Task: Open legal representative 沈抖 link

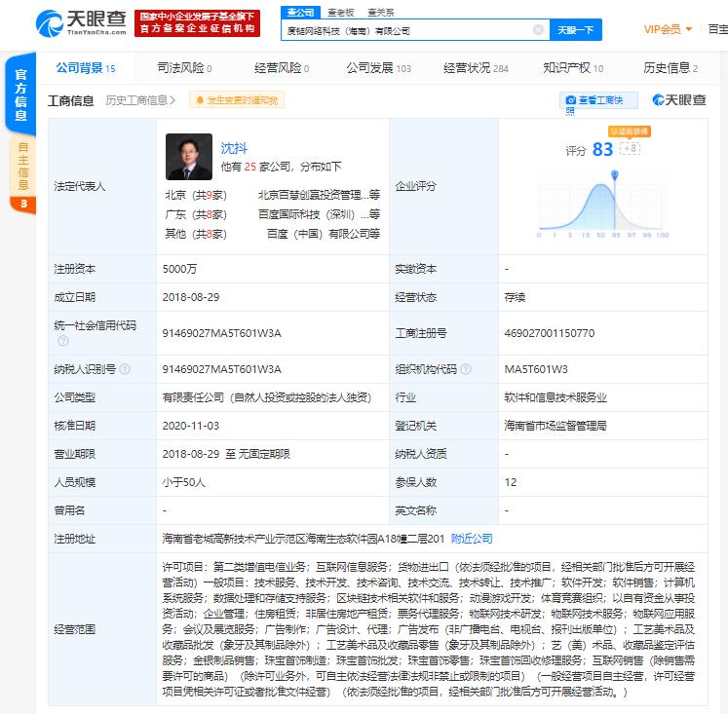Action: click(234, 148)
